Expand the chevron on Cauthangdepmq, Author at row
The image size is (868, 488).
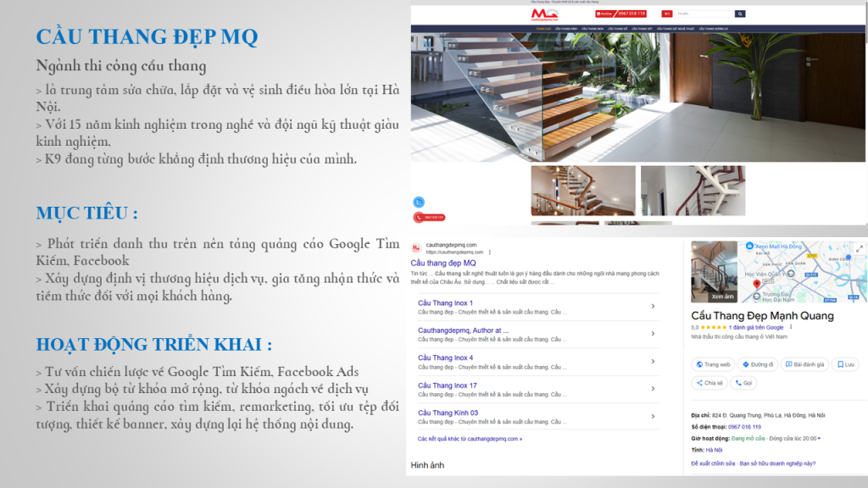click(x=654, y=334)
